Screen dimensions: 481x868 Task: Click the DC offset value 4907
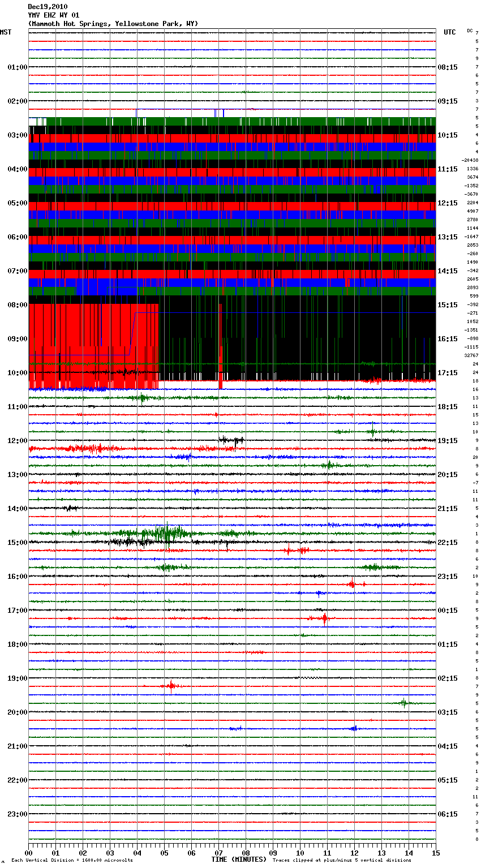click(x=473, y=212)
